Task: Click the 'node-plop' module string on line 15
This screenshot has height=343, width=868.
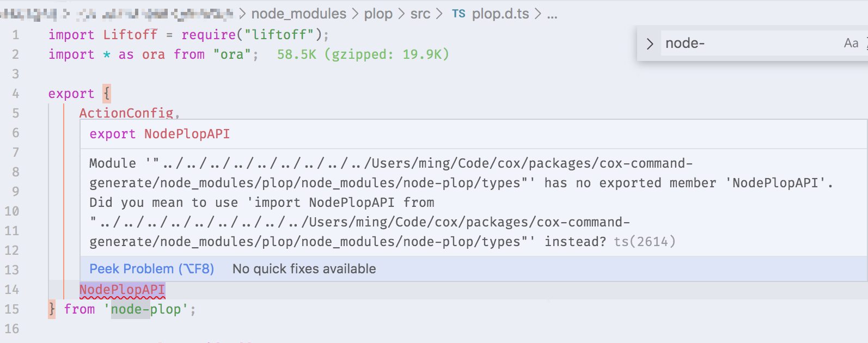Action: [145, 309]
